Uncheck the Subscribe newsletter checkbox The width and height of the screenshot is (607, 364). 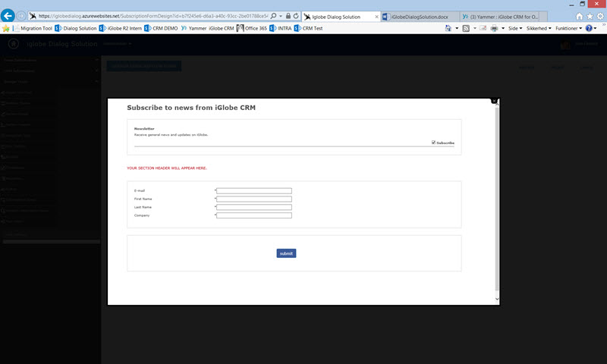point(433,142)
